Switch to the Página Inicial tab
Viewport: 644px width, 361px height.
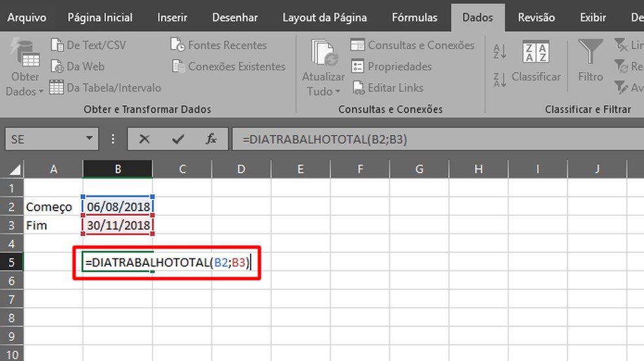99,18
